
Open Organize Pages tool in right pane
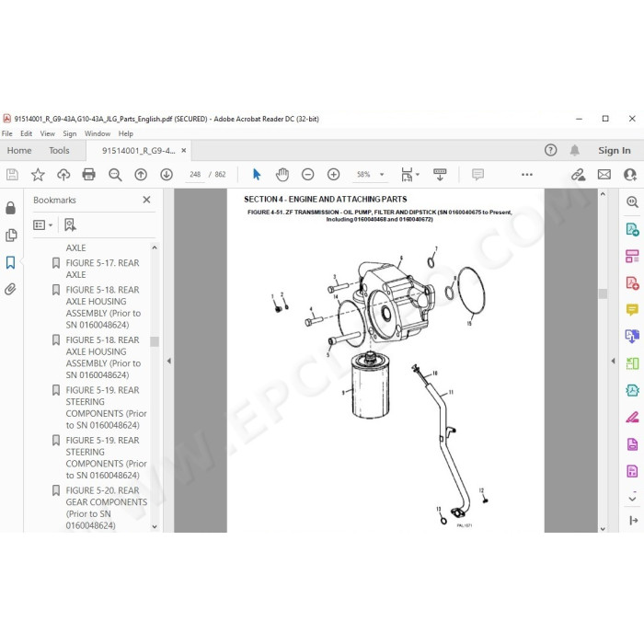(x=632, y=256)
